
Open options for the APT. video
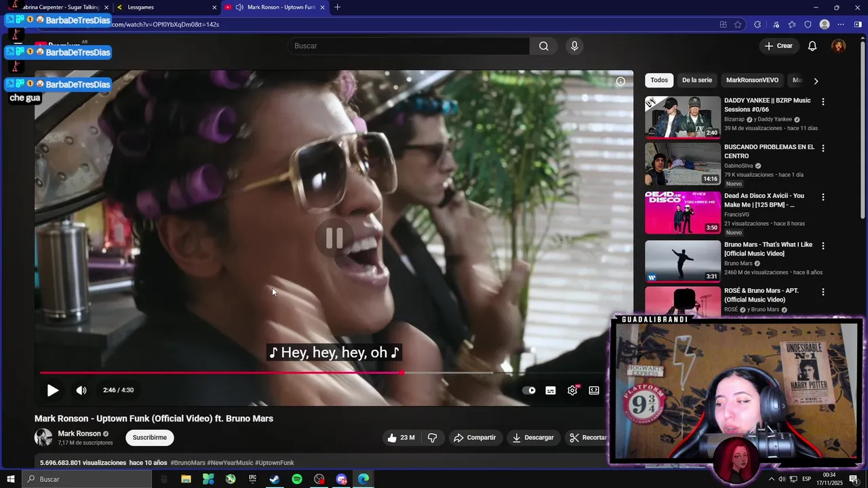pyautogui.click(x=823, y=291)
